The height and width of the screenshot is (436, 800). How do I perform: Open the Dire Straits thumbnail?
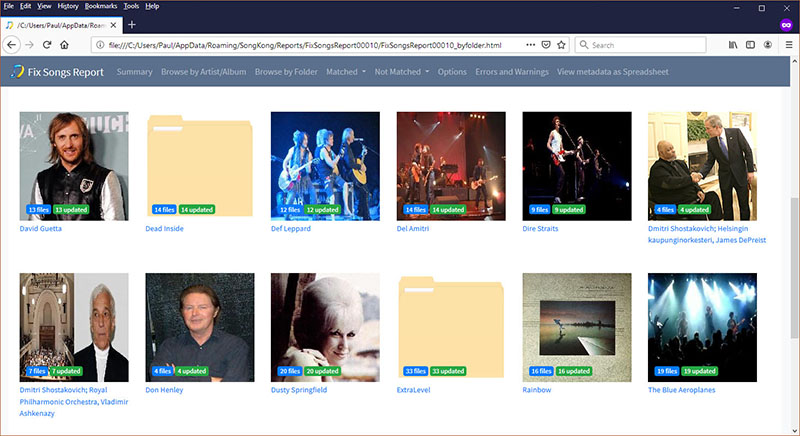pyautogui.click(x=577, y=166)
